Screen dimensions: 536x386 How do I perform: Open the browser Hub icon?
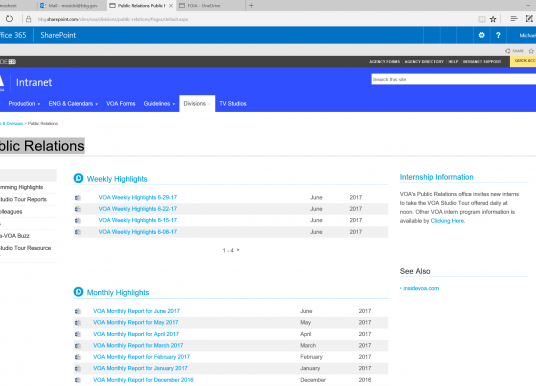(514, 18)
